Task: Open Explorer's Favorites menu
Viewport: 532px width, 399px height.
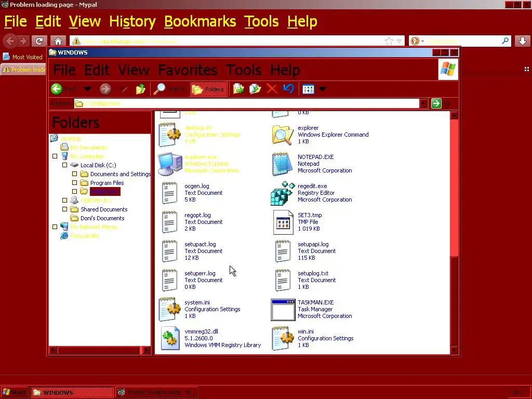Action: coord(188,70)
